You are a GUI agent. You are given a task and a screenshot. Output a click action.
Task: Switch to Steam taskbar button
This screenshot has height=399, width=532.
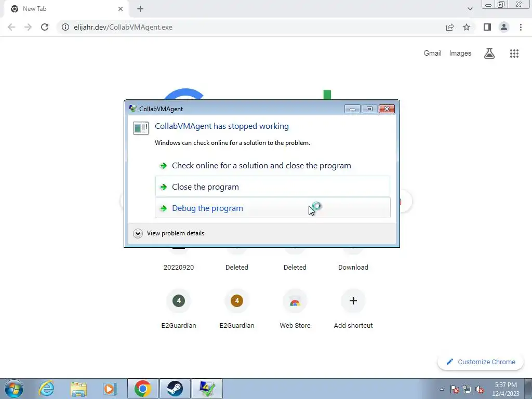click(x=175, y=389)
